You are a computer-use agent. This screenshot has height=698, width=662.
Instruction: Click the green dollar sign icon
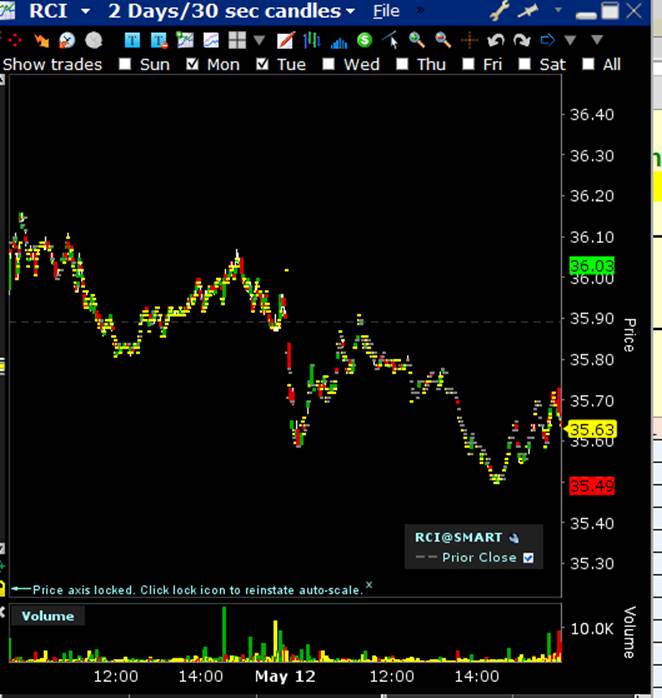tap(365, 41)
